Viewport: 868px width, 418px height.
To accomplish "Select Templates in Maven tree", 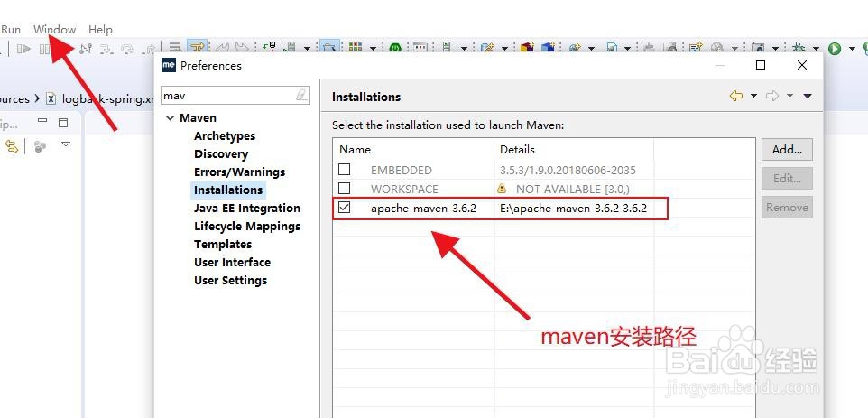I will [223, 244].
